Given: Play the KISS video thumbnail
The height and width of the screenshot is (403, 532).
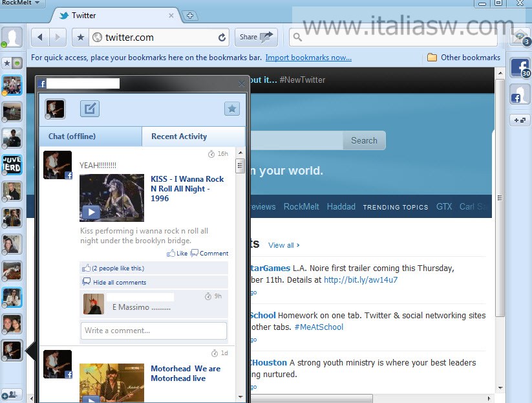Looking at the screenshot, I should [112, 197].
